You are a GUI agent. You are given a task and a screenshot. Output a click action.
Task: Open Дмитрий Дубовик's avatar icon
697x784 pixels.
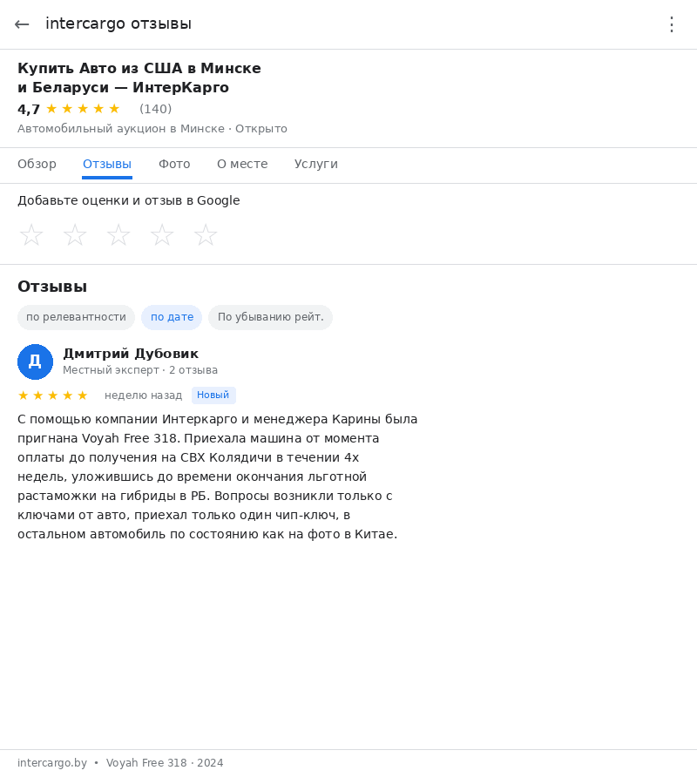click(35, 362)
